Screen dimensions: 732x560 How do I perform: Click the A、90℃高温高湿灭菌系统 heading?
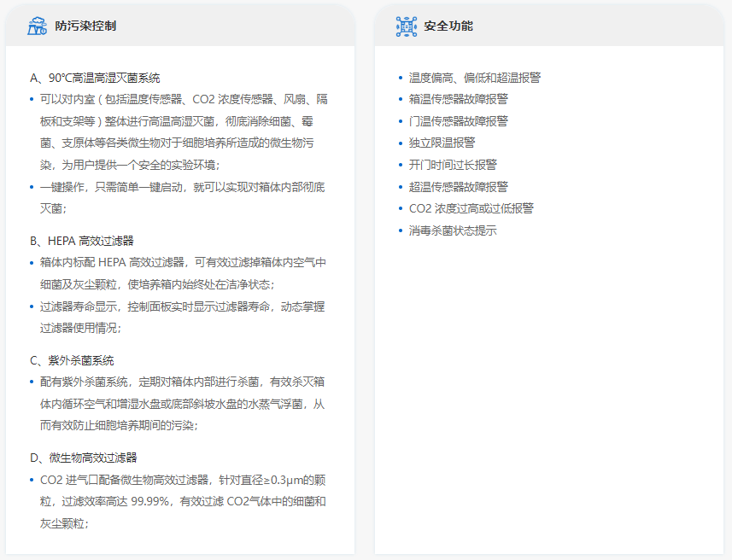(x=95, y=78)
